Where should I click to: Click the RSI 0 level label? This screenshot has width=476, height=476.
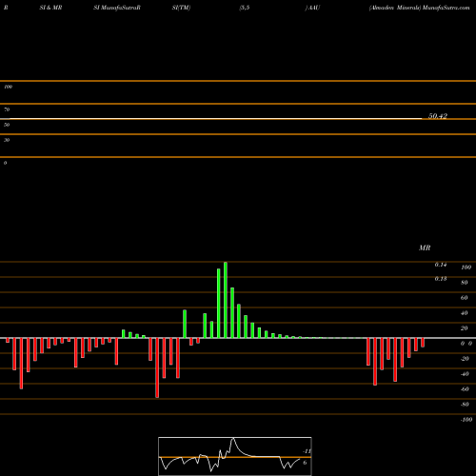pos(5,163)
